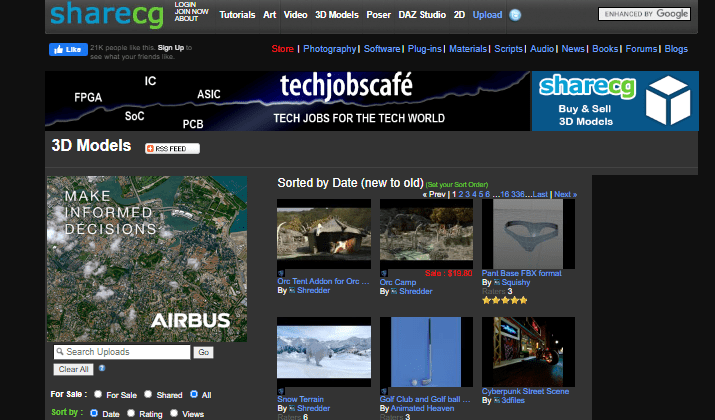Open the Forums link
The image size is (715, 420).
click(x=641, y=49)
